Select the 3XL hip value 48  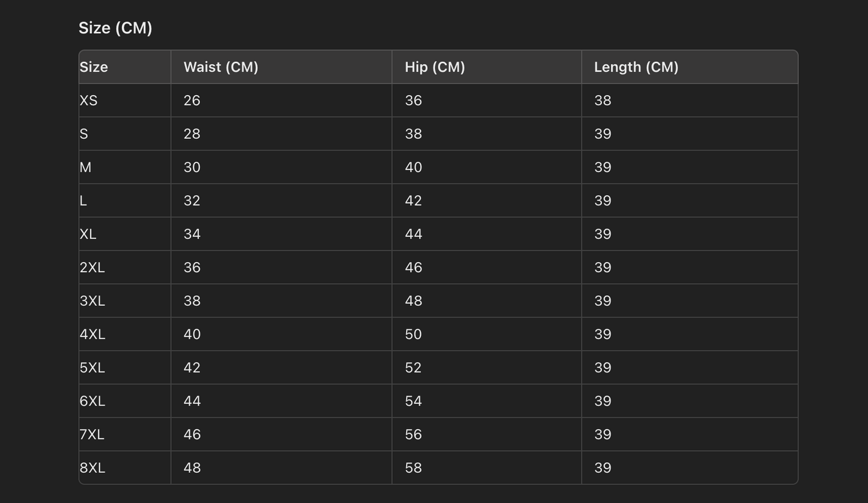coord(413,301)
